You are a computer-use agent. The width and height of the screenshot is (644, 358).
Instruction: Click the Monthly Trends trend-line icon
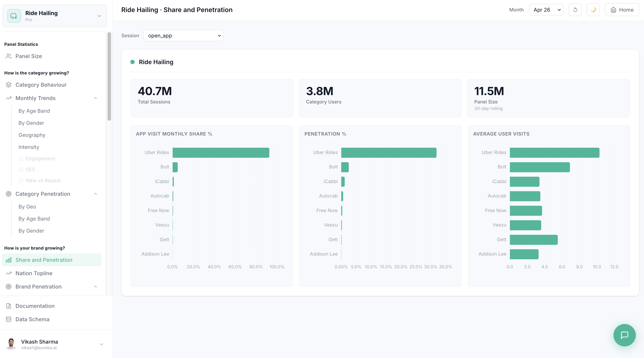click(x=9, y=98)
